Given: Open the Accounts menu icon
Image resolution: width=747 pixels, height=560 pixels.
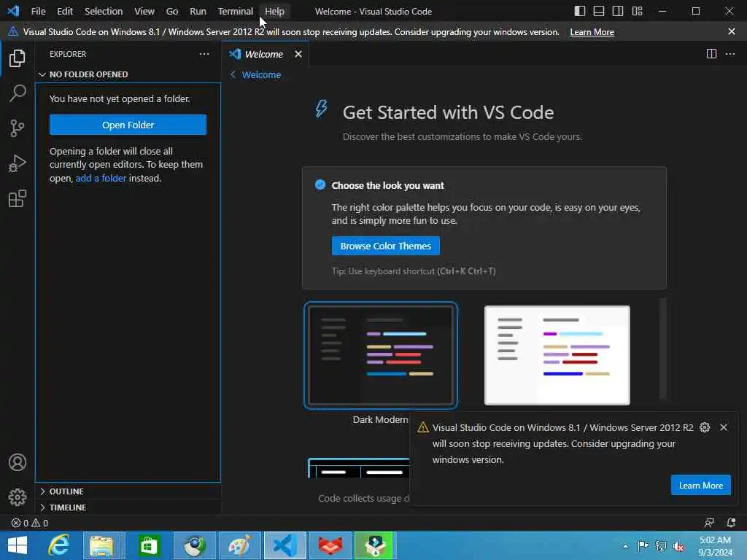Looking at the screenshot, I should point(18,462).
